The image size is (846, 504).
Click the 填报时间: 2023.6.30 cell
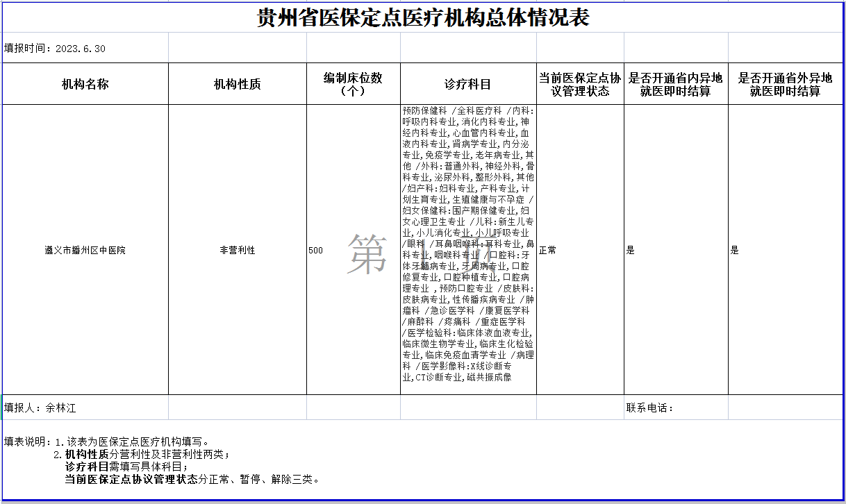(83, 47)
